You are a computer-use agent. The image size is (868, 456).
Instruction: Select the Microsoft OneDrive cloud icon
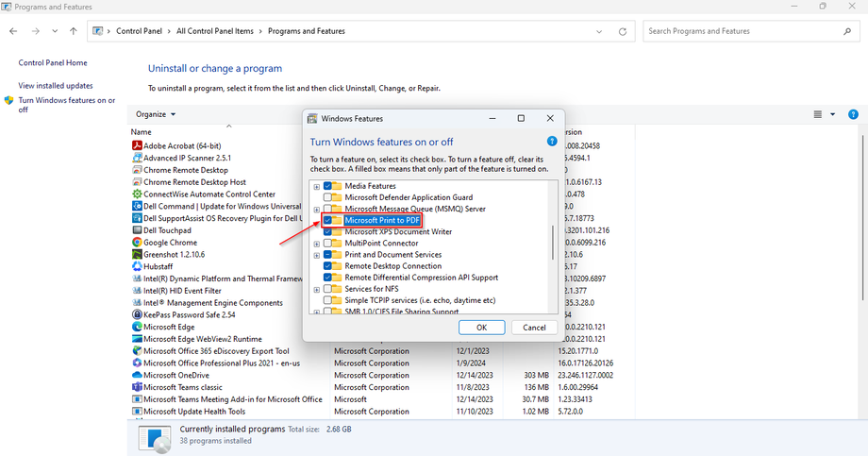coord(136,375)
